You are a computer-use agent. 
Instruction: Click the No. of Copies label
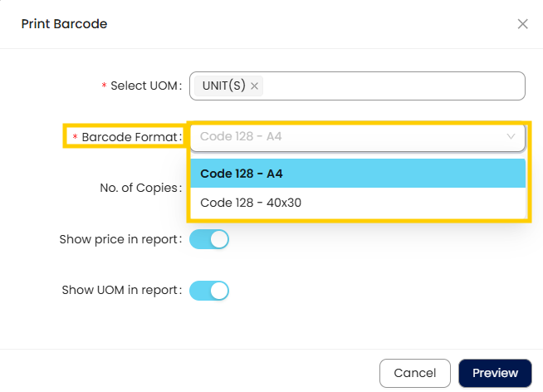coord(140,188)
